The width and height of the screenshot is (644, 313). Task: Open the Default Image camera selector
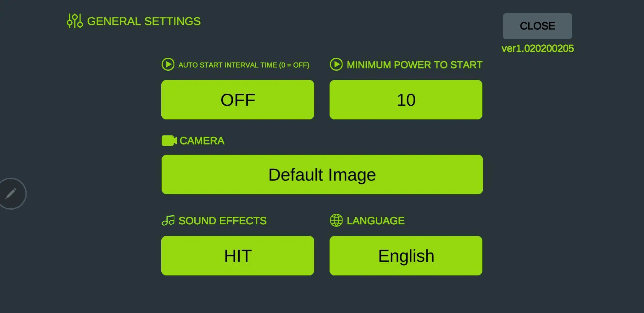click(322, 174)
